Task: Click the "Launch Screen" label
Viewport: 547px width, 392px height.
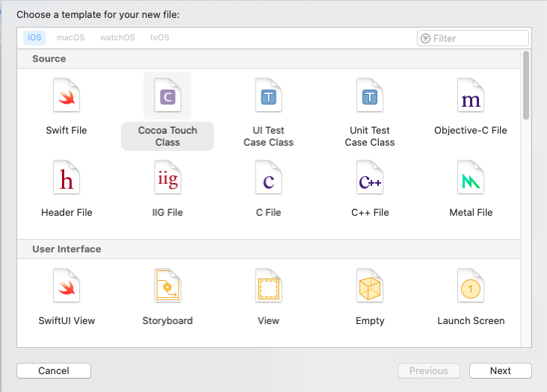Action: [471, 320]
